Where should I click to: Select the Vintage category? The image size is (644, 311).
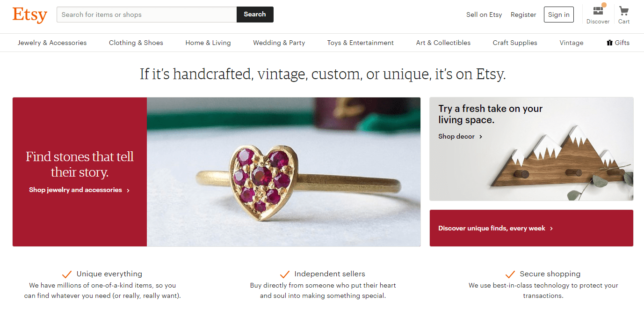tap(572, 43)
